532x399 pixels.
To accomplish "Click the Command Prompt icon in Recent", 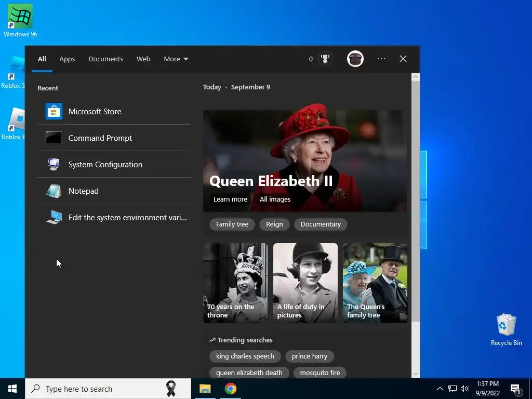I will click(54, 138).
